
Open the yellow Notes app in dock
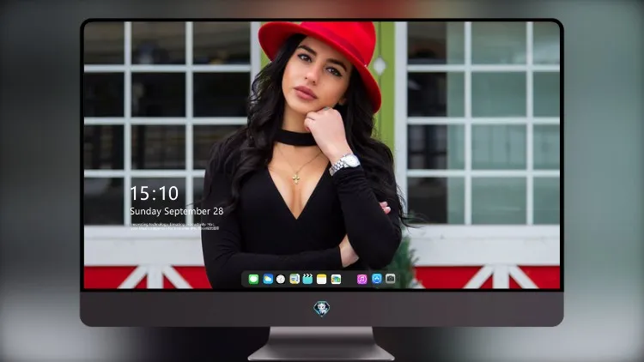tap(322, 279)
